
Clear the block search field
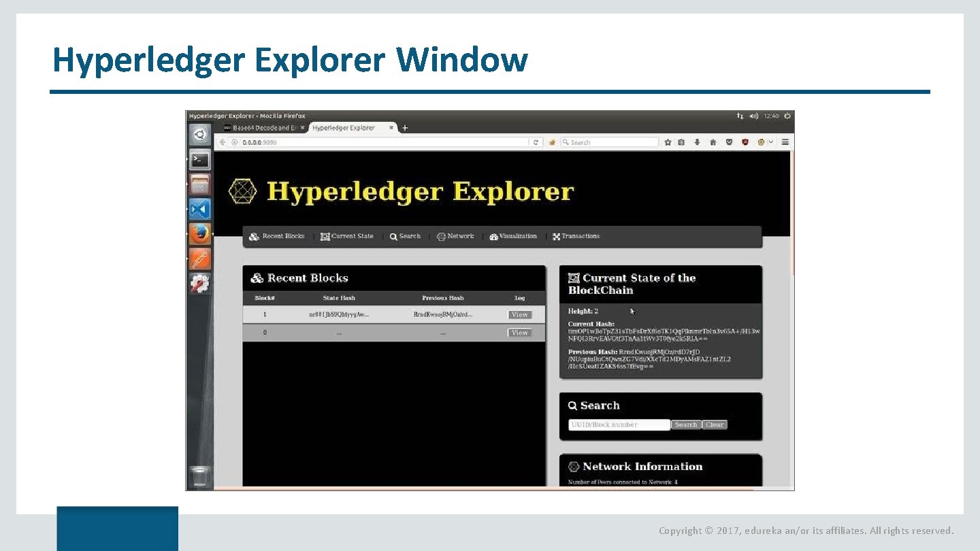click(715, 425)
